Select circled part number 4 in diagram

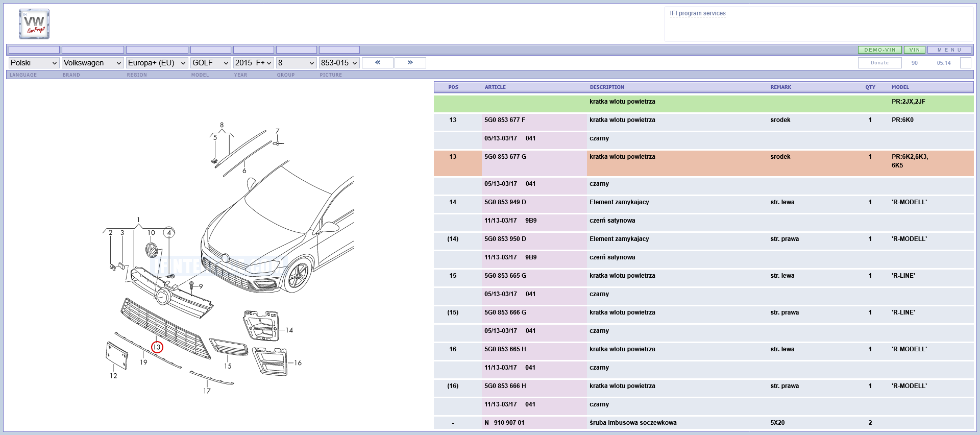coord(169,233)
